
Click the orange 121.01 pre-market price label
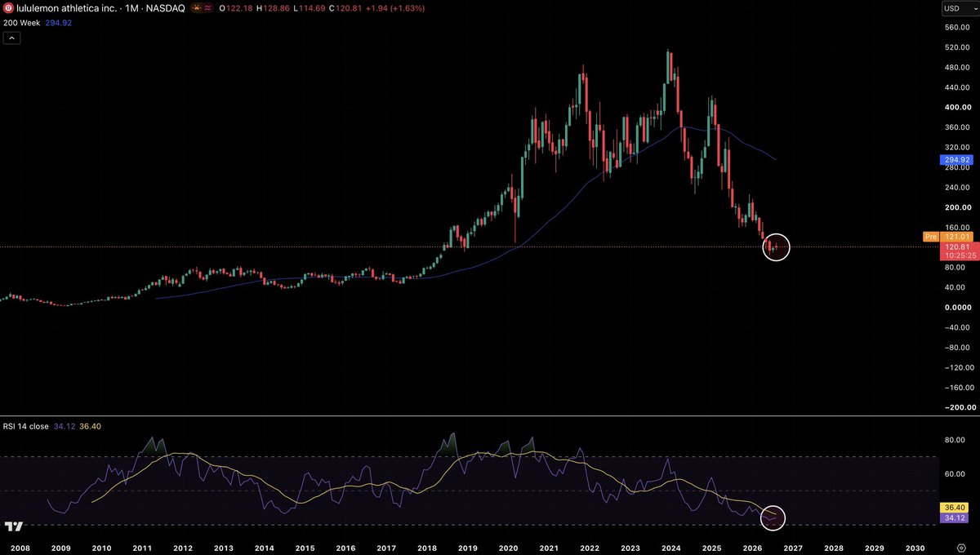tap(955, 236)
